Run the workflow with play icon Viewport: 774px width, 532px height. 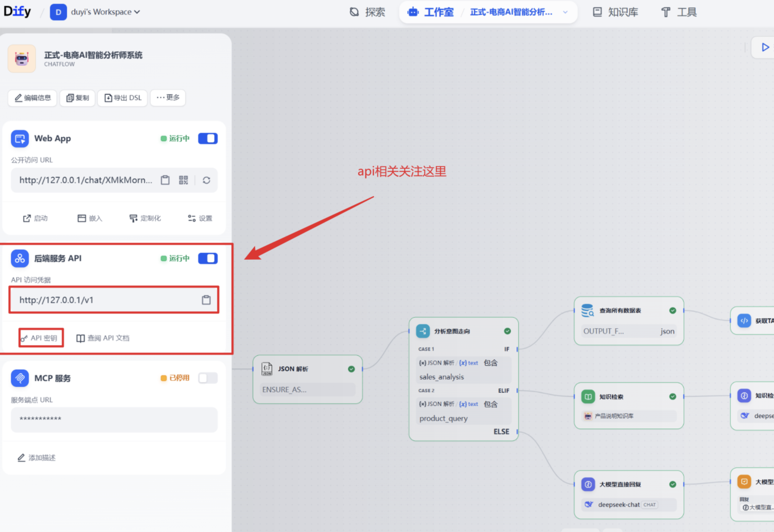pyautogui.click(x=765, y=47)
